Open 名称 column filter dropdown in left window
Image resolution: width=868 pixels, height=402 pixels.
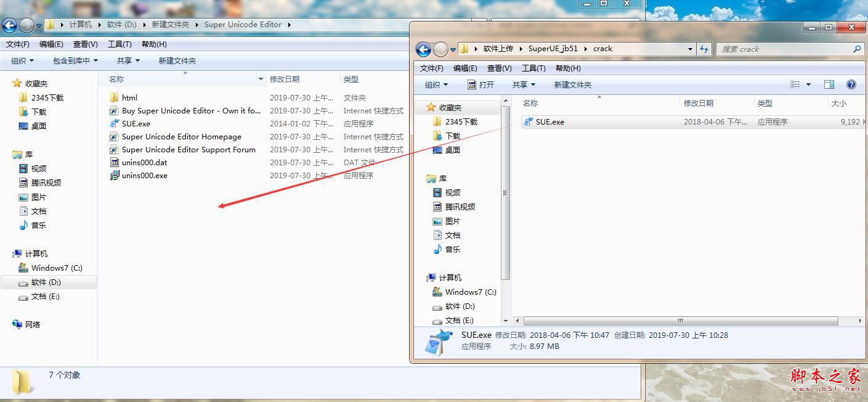[261, 80]
